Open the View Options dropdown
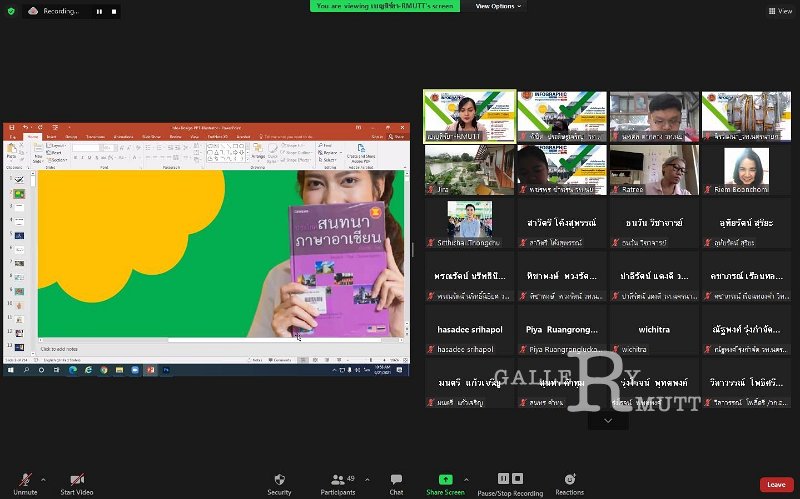 point(498,6)
